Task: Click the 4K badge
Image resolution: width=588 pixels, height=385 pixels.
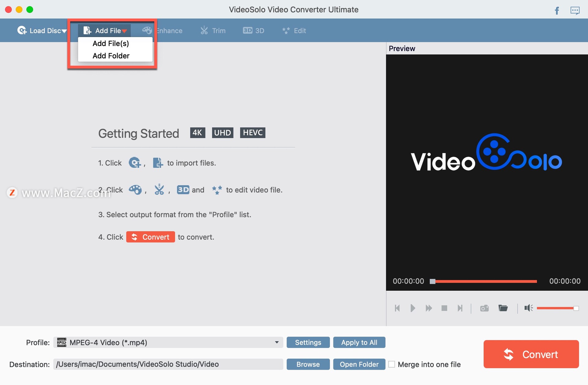Action: (198, 133)
